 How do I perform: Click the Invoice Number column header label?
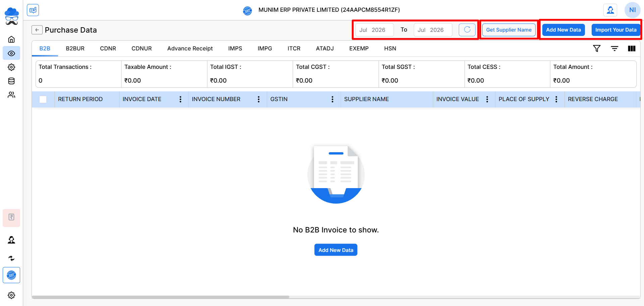point(216,99)
